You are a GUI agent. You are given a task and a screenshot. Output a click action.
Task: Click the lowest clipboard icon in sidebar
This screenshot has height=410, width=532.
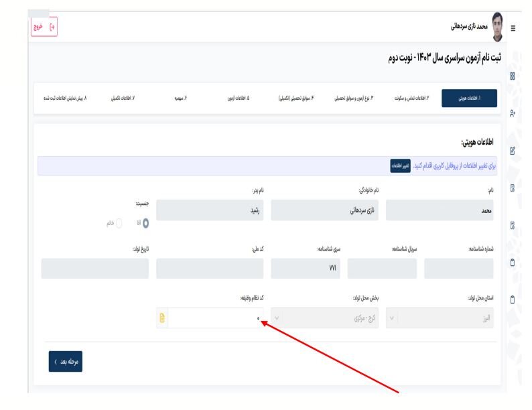pos(513,299)
